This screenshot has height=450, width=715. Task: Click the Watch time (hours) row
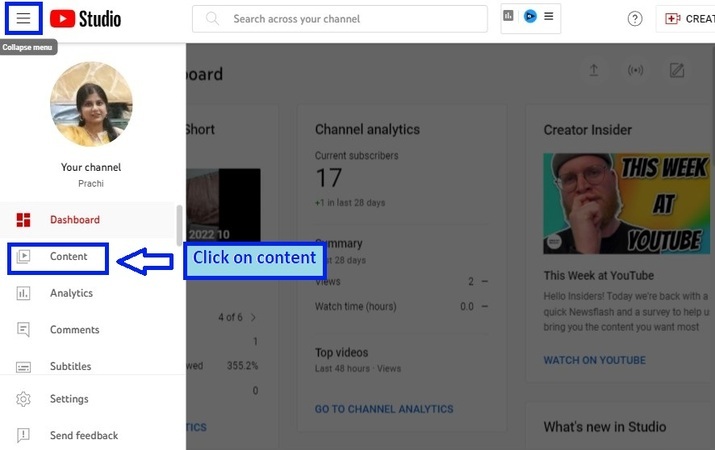(401, 306)
